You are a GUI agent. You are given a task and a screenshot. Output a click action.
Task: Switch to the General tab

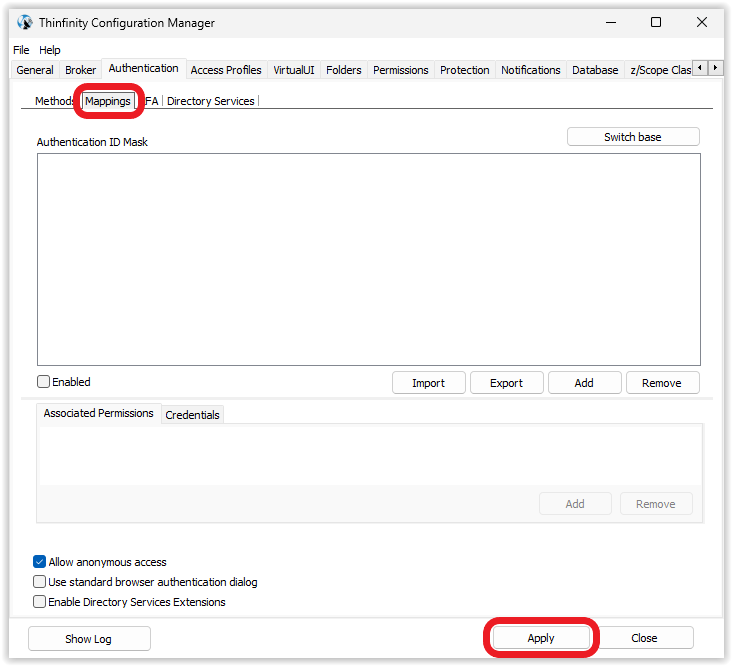click(35, 70)
